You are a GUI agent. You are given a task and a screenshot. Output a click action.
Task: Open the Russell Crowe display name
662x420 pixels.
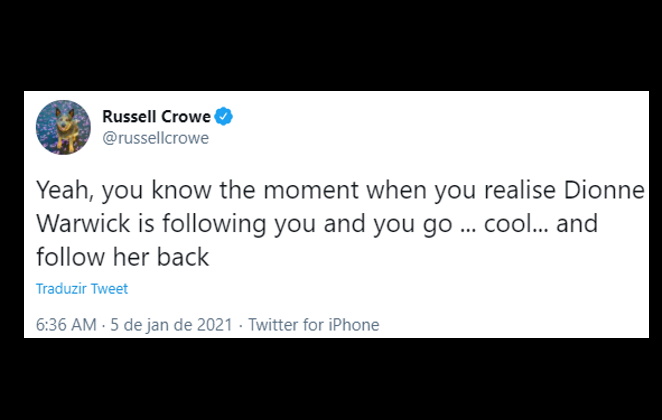tap(157, 117)
